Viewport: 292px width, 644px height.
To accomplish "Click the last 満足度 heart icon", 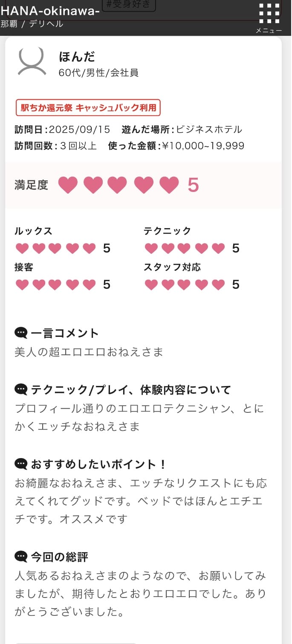I will [169, 185].
